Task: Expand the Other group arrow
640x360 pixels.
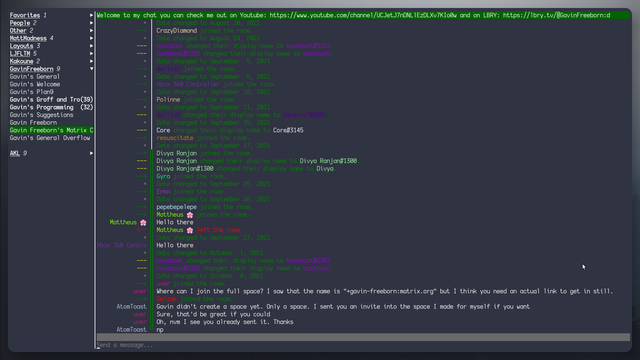Action: pos(91,31)
